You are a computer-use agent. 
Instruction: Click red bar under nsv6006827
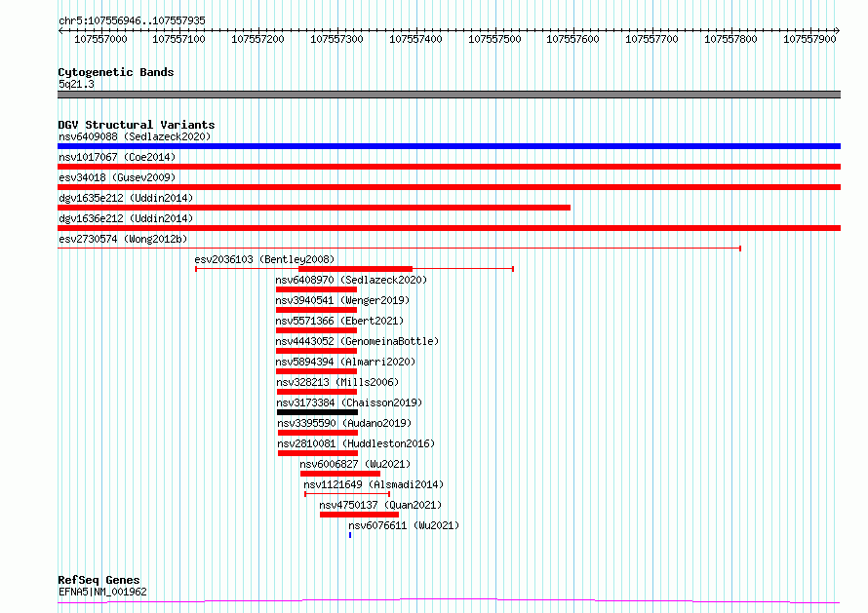tap(340, 474)
